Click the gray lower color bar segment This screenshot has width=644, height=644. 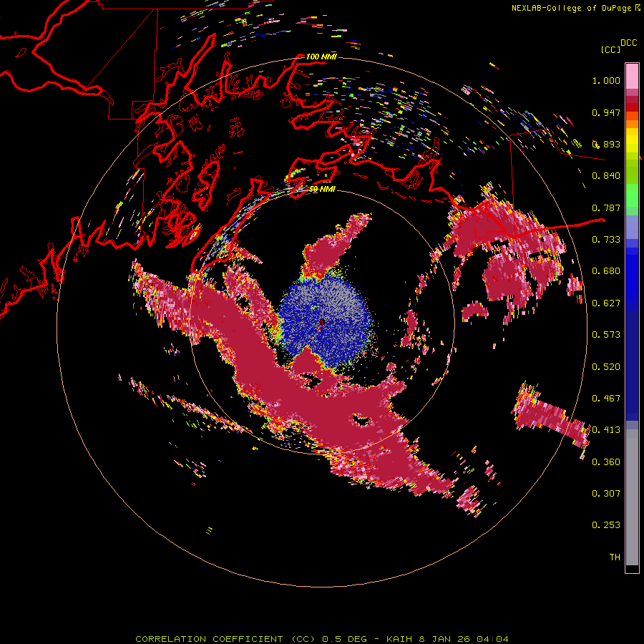point(632,497)
